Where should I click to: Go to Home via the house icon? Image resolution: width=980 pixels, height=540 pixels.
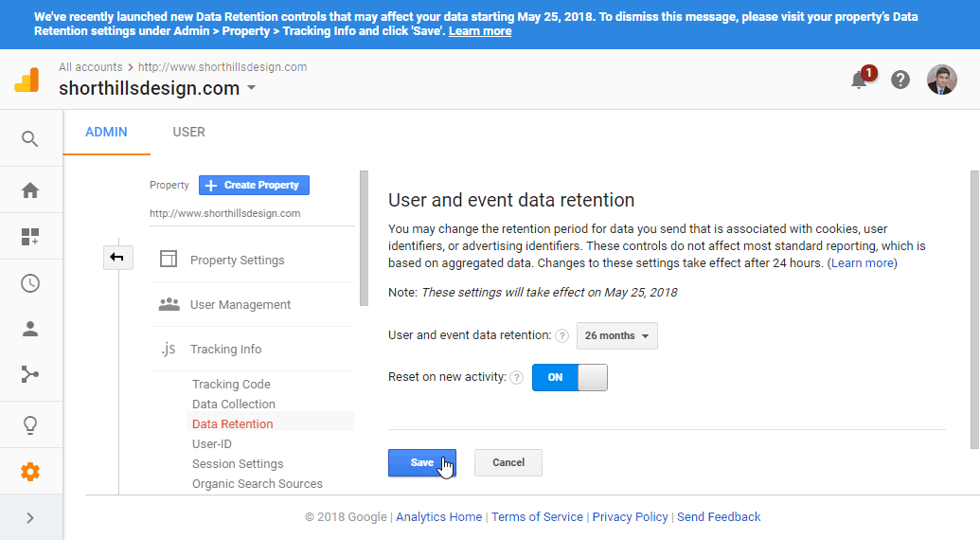30,190
